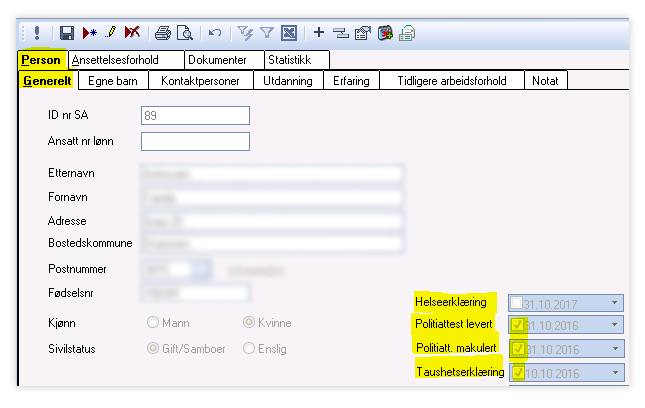Click the date text 31.10.2017
Viewport: 645px width, 408px height.
[550, 304]
